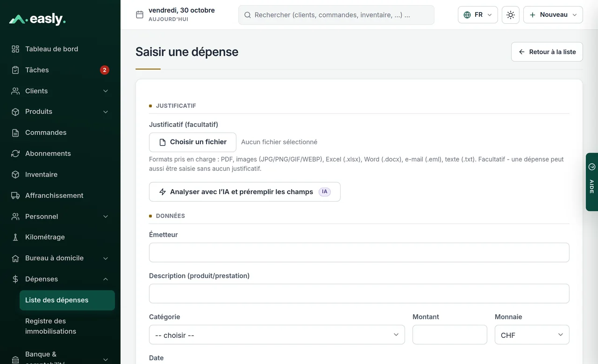Open Registre des immobilisations

[67, 326]
